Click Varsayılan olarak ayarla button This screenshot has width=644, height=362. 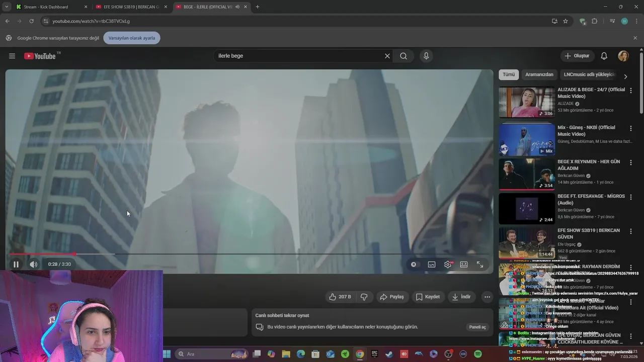(x=132, y=38)
